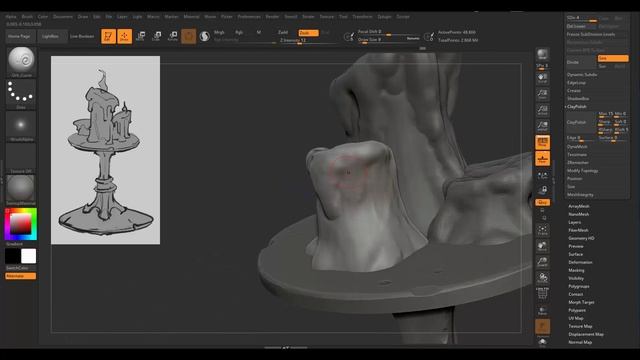
Task: Click the BPR render icon
Action: (542, 54)
